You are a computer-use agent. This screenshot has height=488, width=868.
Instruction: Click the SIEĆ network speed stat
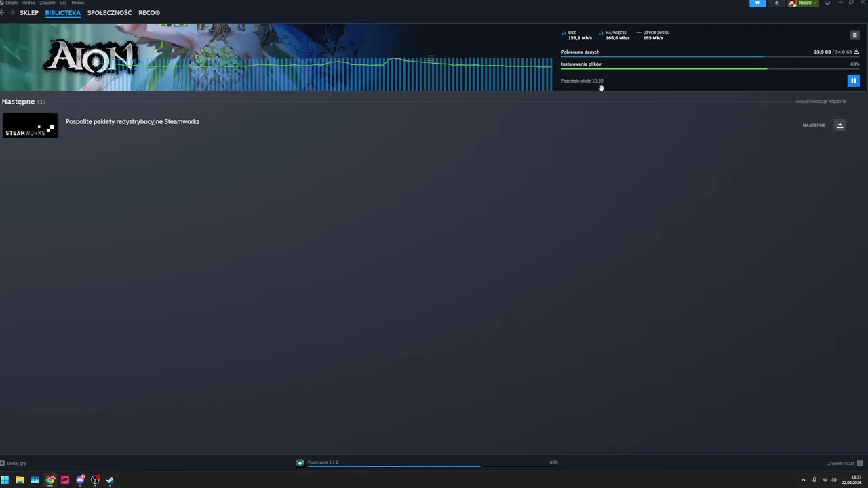coord(578,35)
